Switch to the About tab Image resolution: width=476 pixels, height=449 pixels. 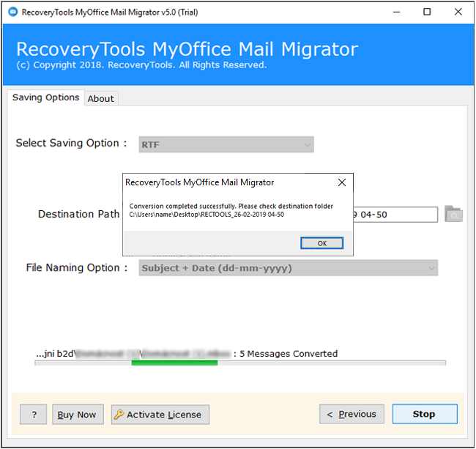(101, 99)
